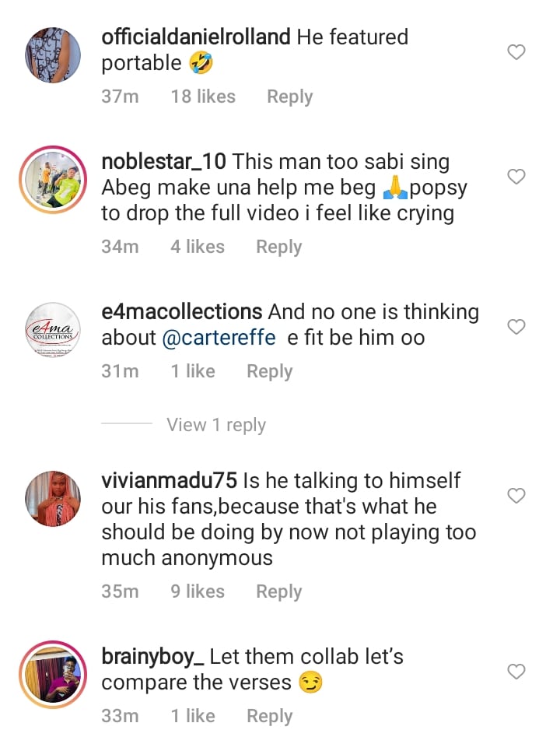View e4macollections profile avatar

coord(53,330)
